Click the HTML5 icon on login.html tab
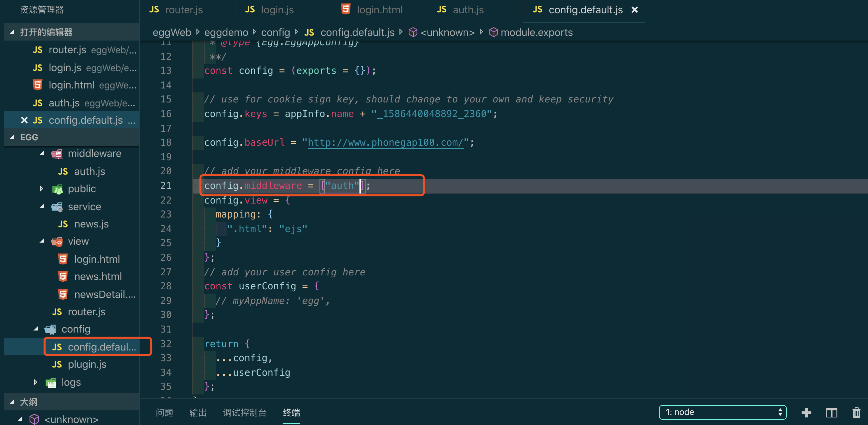Viewport: 868px width, 425px height. click(346, 9)
